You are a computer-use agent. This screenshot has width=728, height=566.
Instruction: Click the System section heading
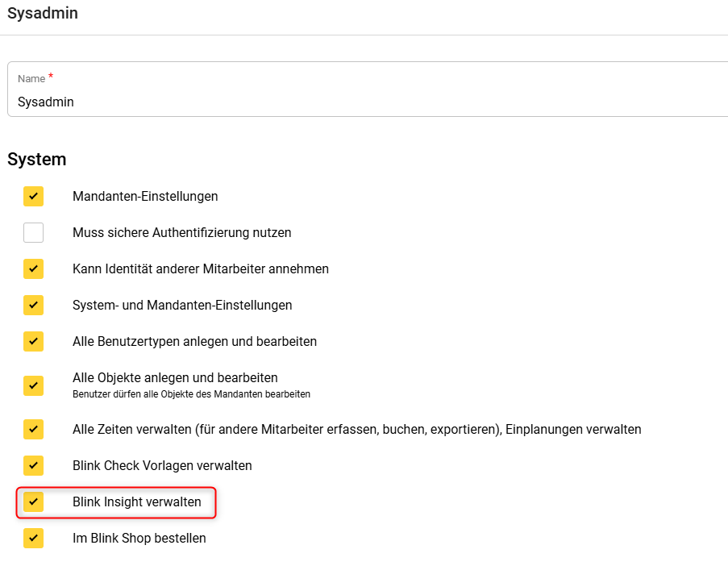coord(36,159)
